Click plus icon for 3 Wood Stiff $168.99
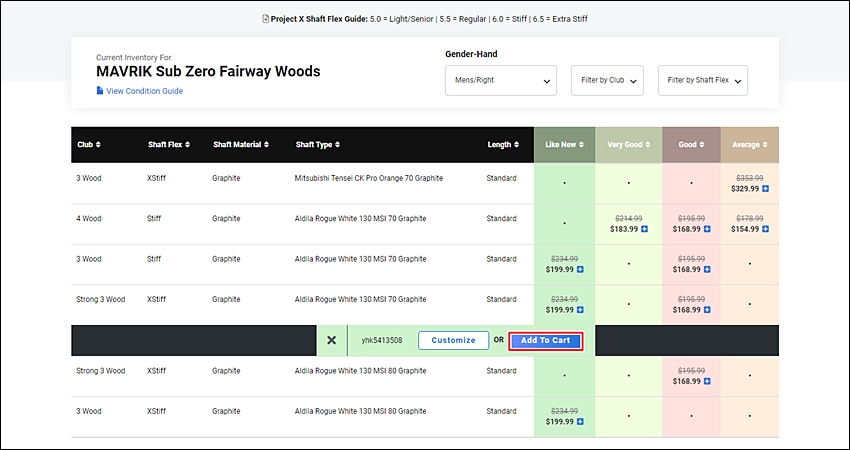The width and height of the screenshot is (850, 450). point(707,269)
